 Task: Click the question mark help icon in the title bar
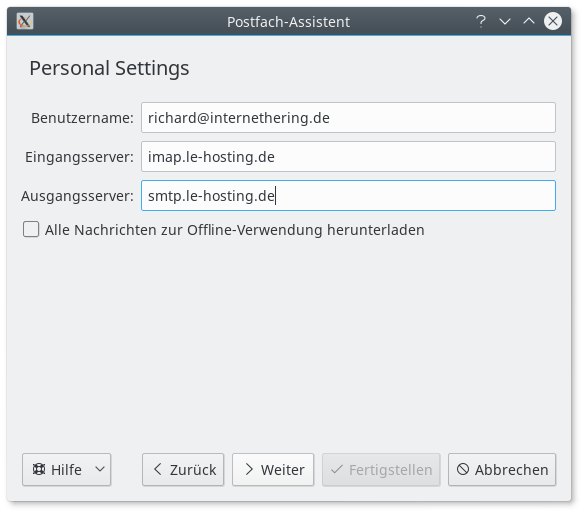click(481, 21)
